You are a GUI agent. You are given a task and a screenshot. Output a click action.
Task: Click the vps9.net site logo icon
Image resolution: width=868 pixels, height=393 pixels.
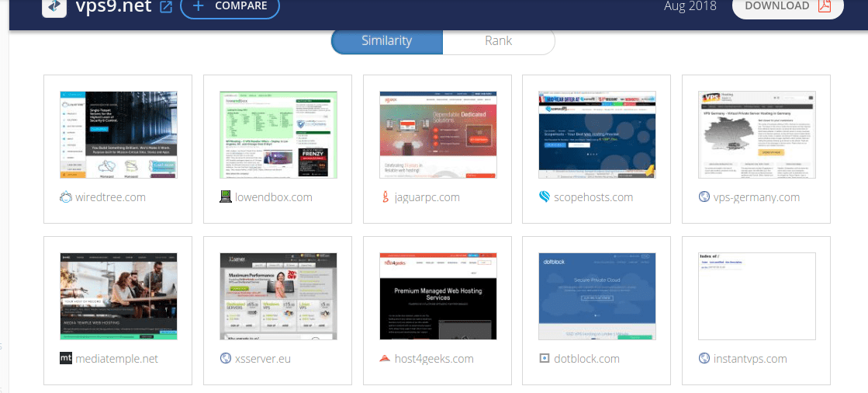[x=55, y=7]
